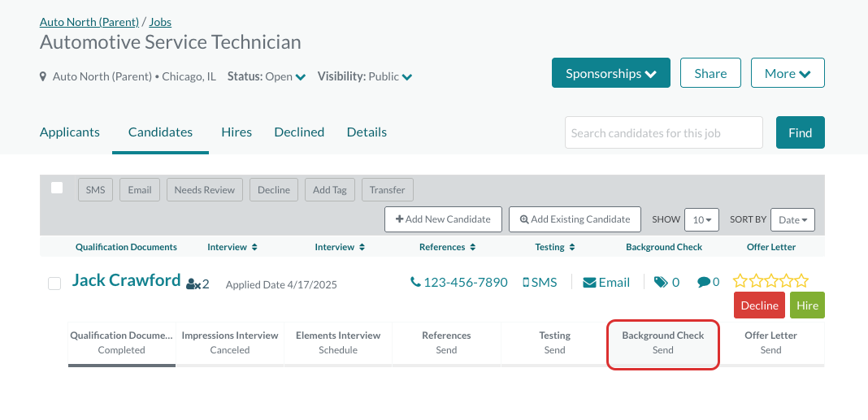868x420 pixels.
Task: View the Details tab
Action: pos(367,132)
